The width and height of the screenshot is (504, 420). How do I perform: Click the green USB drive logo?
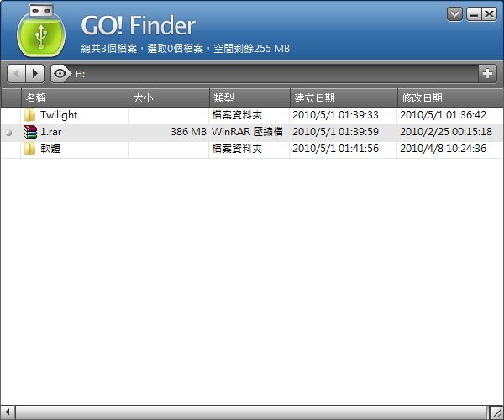(41, 30)
